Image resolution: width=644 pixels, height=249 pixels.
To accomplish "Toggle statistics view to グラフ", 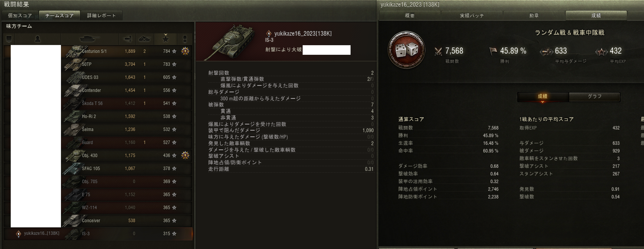I will (x=595, y=96).
